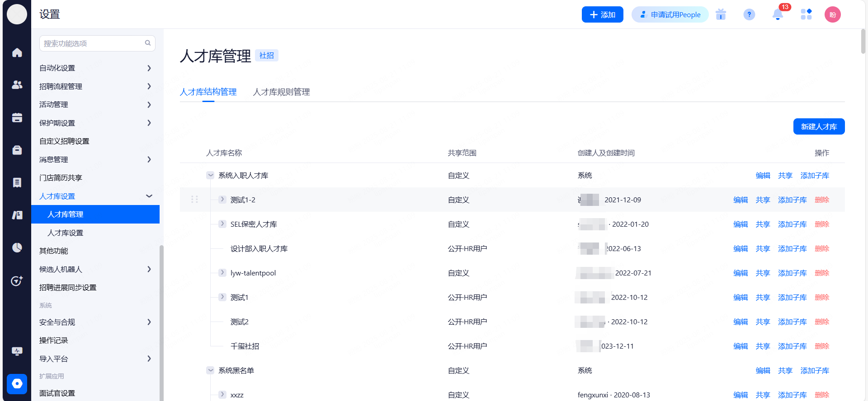Expand the lyw-talentpool row
Image resolution: width=868 pixels, height=401 pixels.
[x=222, y=273]
